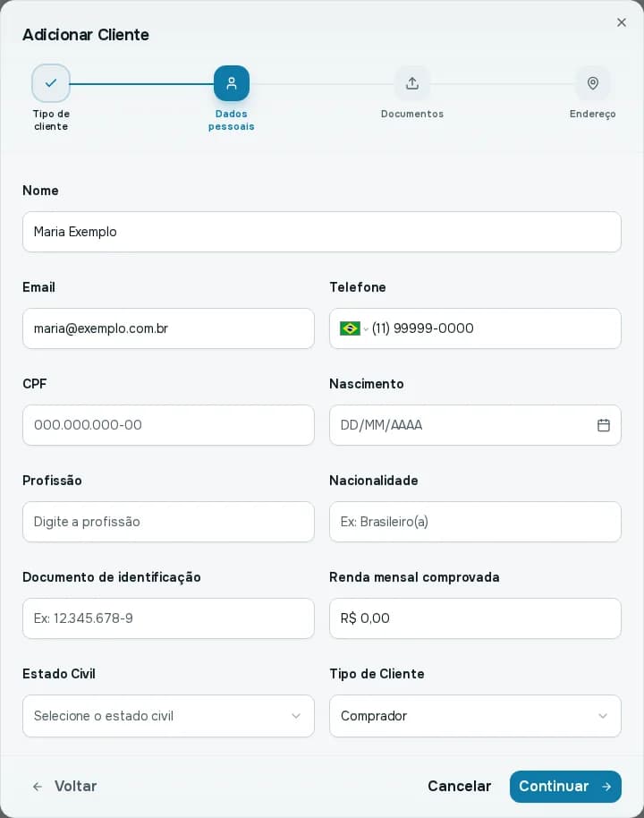
Task: Click the Nome field with Maria Exemplo
Action: pyautogui.click(x=322, y=232)
